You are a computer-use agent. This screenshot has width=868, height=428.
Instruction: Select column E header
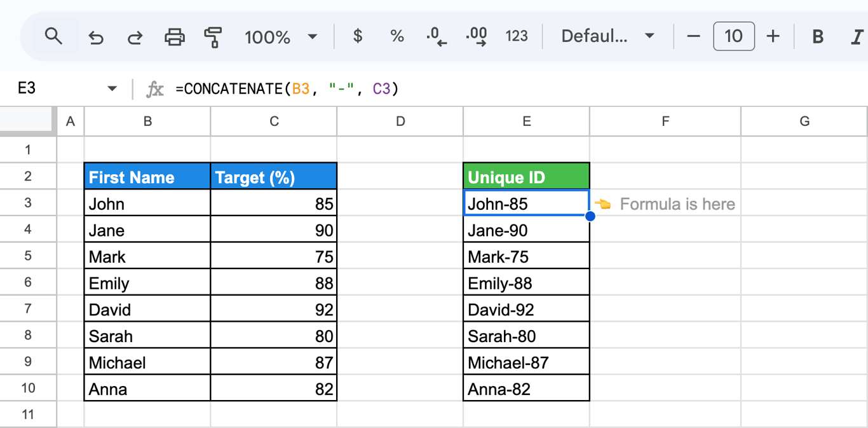[527, 121]
